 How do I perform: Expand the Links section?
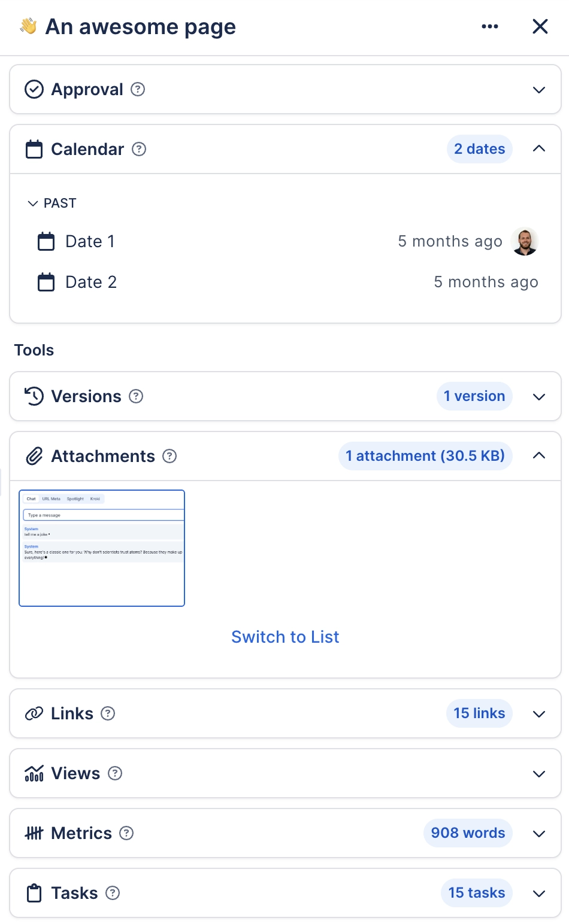[538, 714]
